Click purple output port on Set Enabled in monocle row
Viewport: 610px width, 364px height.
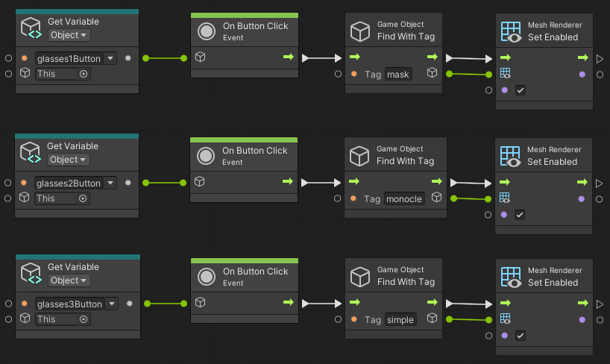pos(582,199)
